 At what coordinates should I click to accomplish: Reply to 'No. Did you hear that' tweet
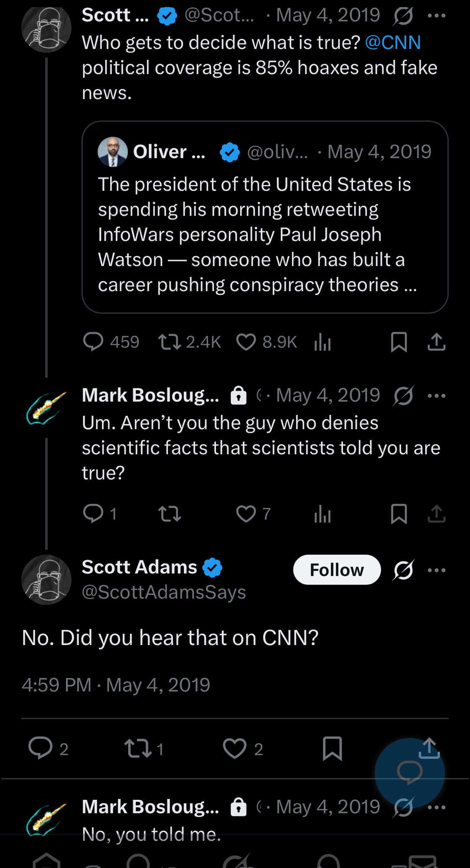coord(40,749)
